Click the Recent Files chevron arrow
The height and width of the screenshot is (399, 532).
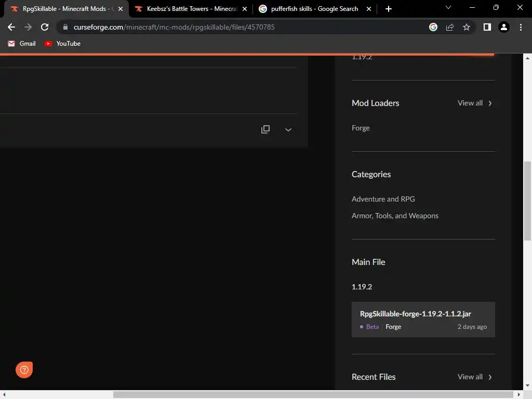[490, 377]
